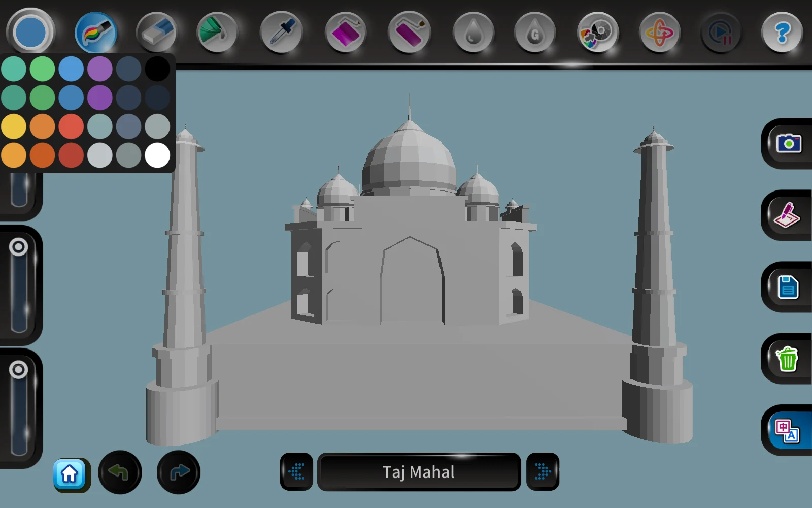Screen dimensions: 812x508
Task: Go to next model with right dotted arrow
Action: [543, 472]
